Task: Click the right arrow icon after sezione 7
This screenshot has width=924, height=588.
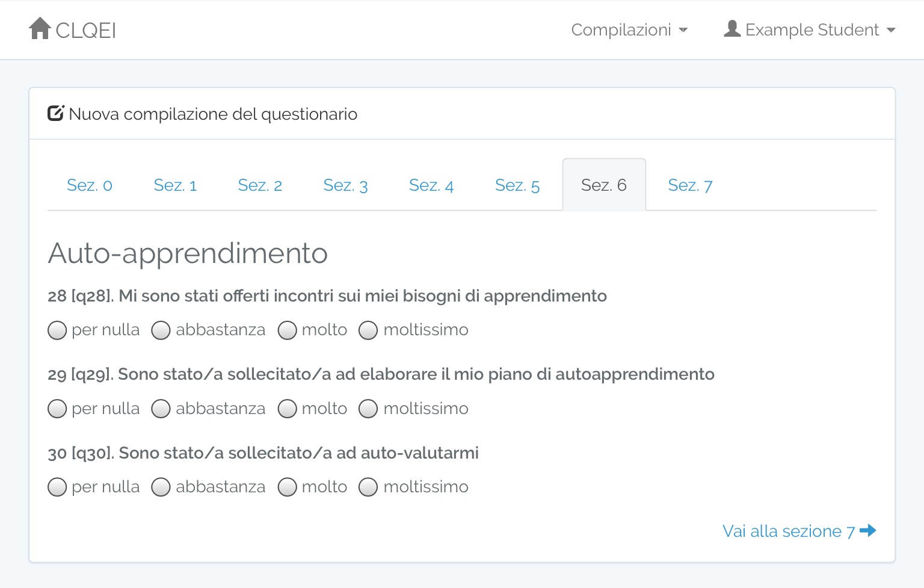Action: (868, 530)
